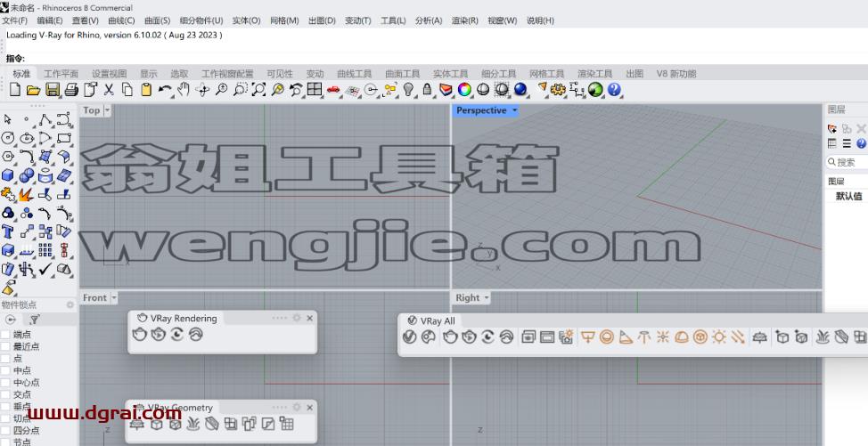Select the Box solid tool in sidebar
This screenshot has width=868, height=446.
click(x=8, y=175)
